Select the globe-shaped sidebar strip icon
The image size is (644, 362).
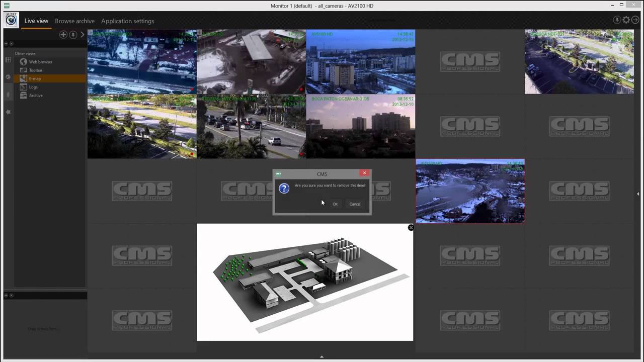point(8,77)
